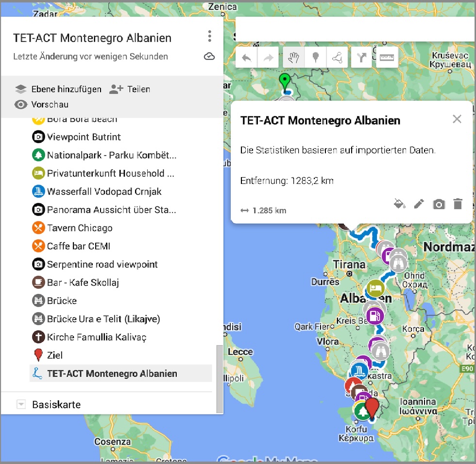Viewport: 476px width, 464px height.
Task: Open the Vorschau preview
Action: 42,105
